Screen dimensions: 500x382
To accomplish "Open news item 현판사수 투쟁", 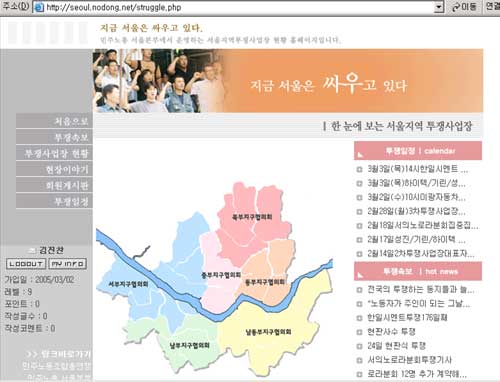I will pos(391,331).
